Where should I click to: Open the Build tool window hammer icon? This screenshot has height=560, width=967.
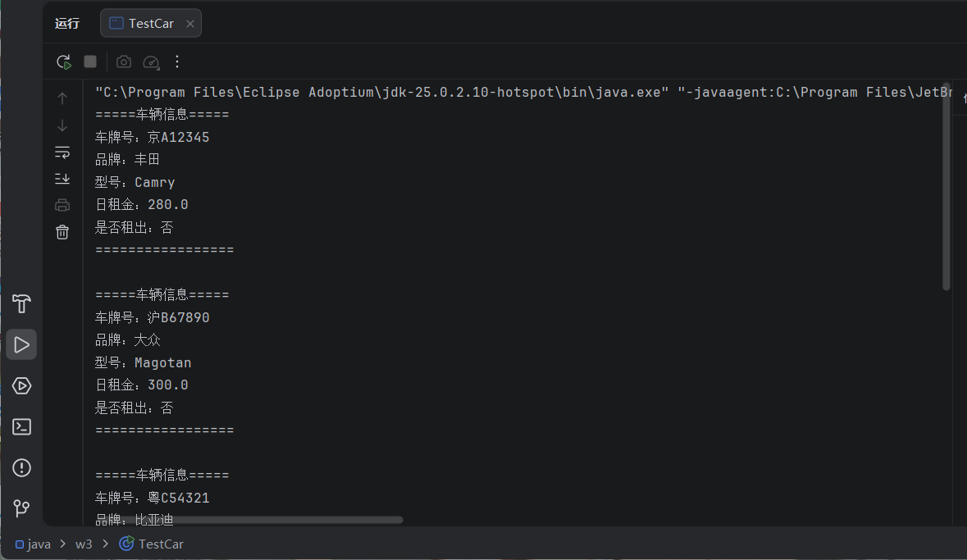coord(21,303)
